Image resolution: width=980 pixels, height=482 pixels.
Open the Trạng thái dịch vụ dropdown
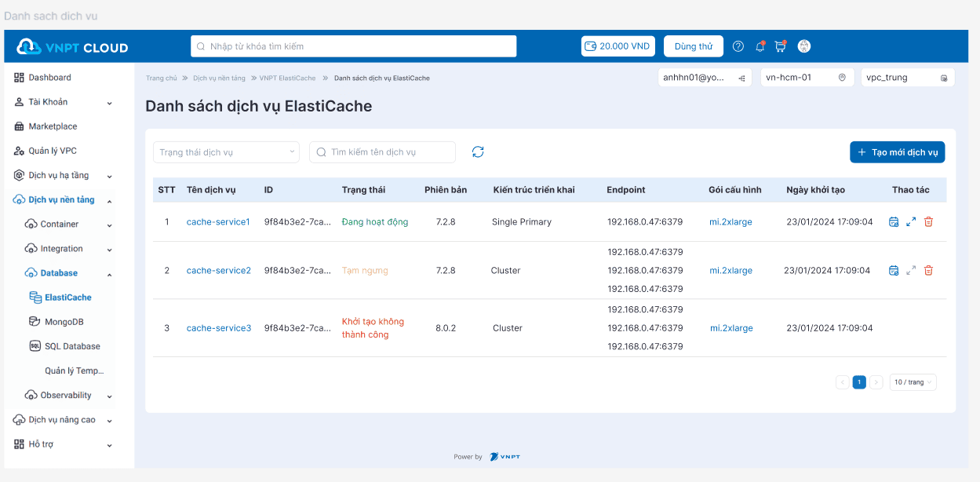[226, 152]
